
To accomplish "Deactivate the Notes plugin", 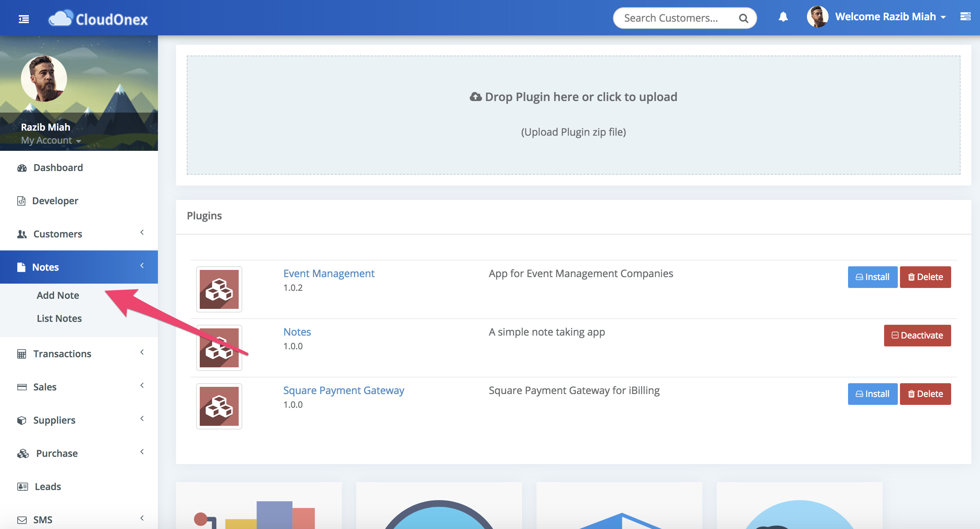I will (917, 336).
